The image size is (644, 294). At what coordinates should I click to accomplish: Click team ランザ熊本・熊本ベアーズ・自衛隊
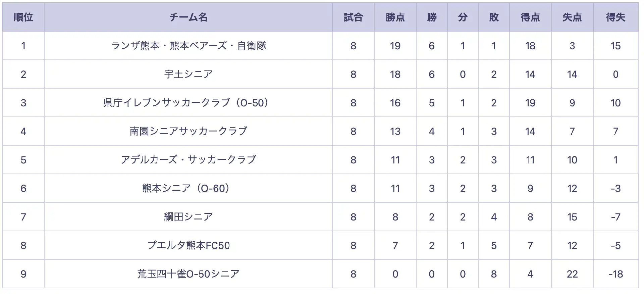pos(189,46)
